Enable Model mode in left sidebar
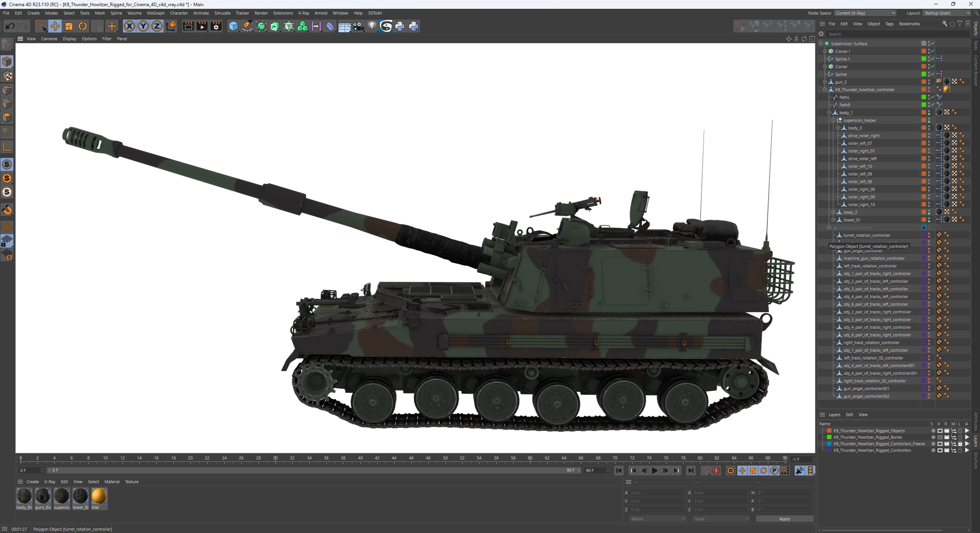Screen dimensions: 980x533 [x=7, y=62]
